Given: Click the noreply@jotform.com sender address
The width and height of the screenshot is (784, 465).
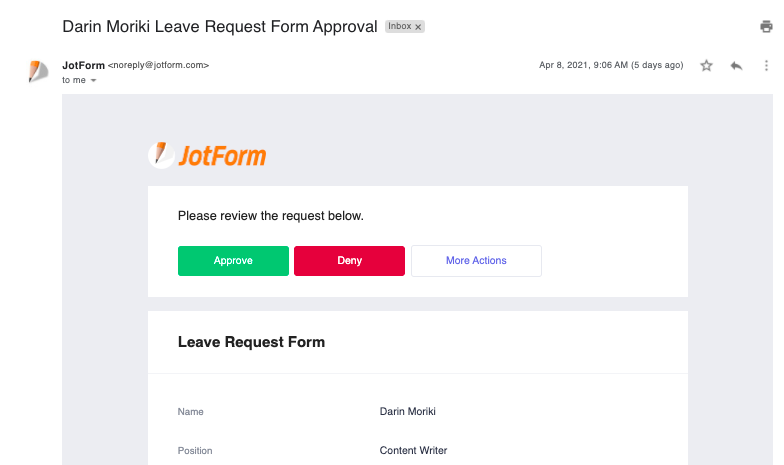Looking at the screenshot, I should pos(158,65).
